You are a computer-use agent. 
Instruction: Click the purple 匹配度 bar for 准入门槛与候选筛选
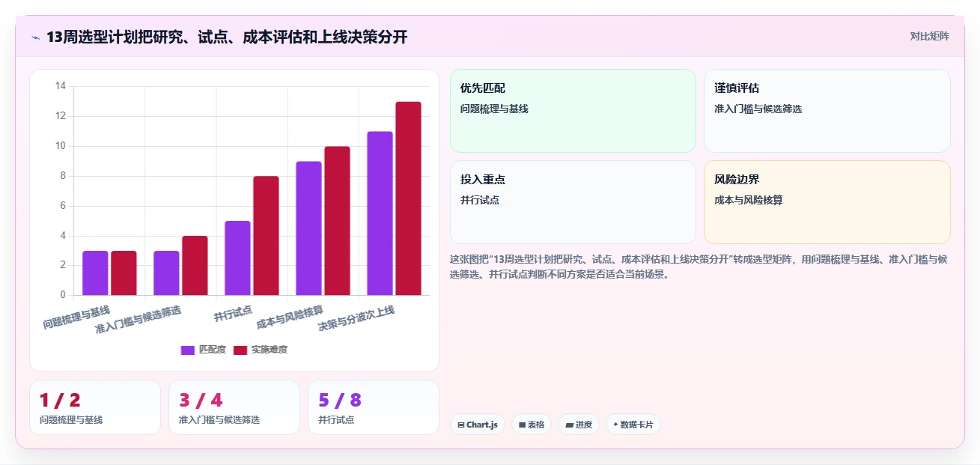166,273
